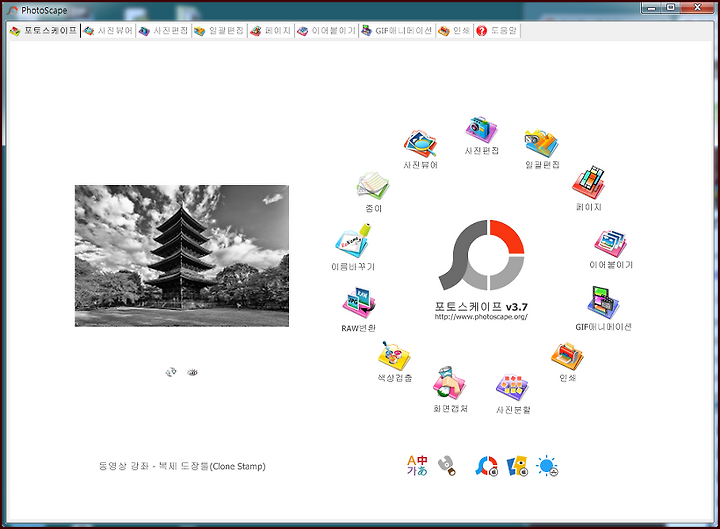Open the 인쇄 tab
Viewport: 720px width, 529px height.
pos(454,31)
